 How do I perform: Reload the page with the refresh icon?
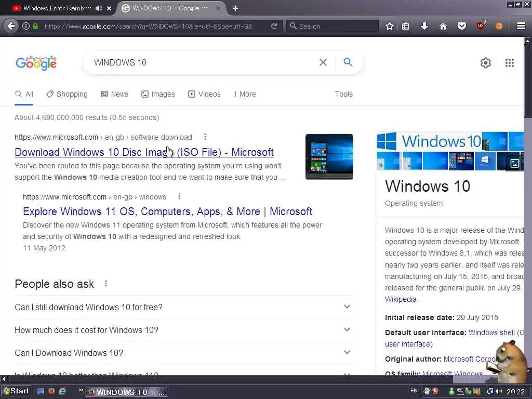274,26
